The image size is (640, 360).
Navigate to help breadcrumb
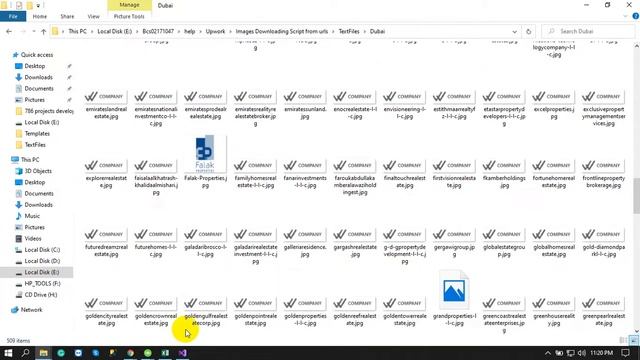[189, 31]
